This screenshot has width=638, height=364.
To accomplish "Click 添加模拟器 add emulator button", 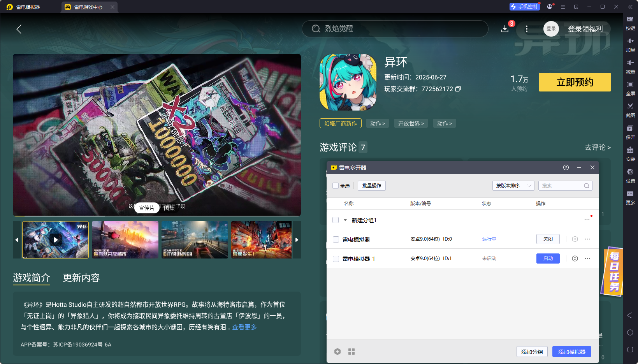I will click(572, 352).
